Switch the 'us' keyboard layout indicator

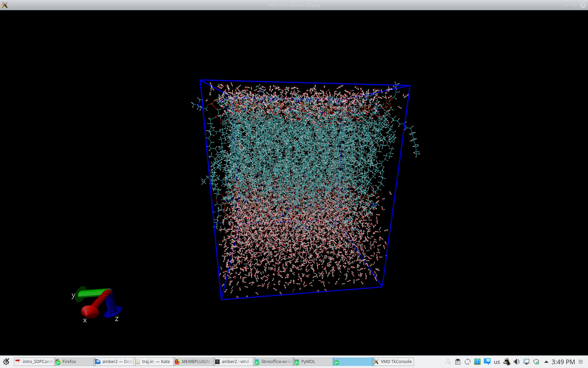click(497, 362)
